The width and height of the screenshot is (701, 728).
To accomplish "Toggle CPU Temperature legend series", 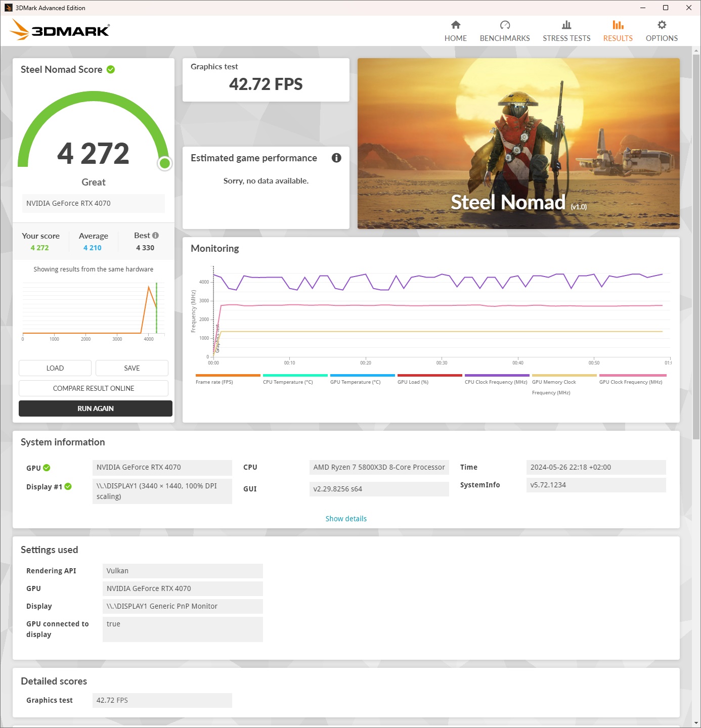I will click(295, 379).
